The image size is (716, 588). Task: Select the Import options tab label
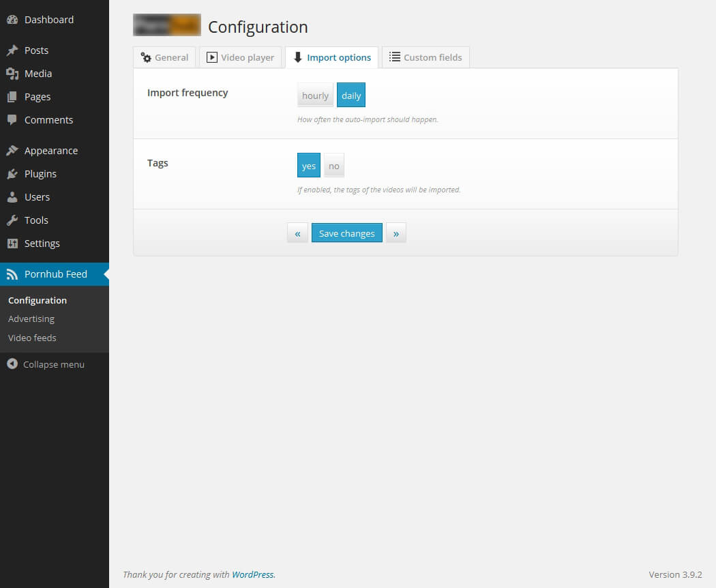click(339, 57)
